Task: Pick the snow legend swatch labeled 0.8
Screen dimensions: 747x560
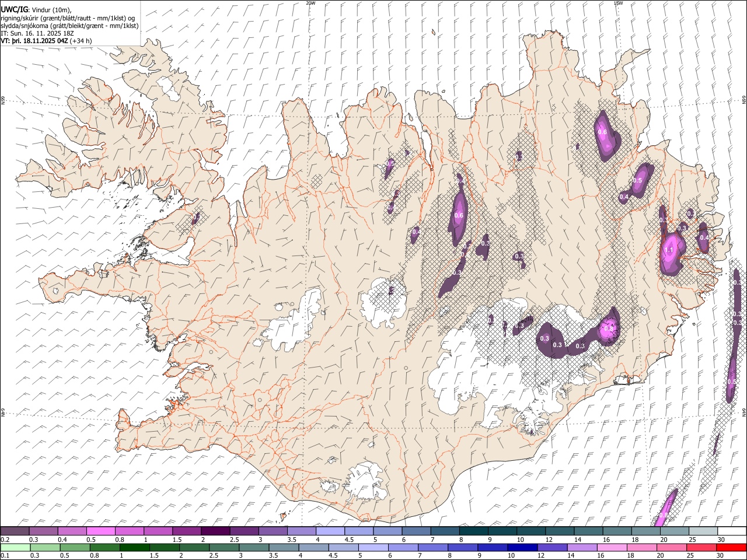Action: coord(130,531)
